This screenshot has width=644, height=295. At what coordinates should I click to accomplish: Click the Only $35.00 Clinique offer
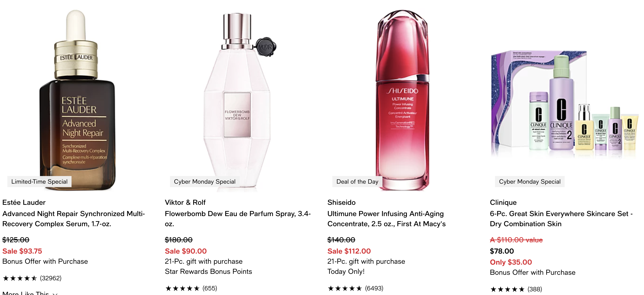coord(511,262)
